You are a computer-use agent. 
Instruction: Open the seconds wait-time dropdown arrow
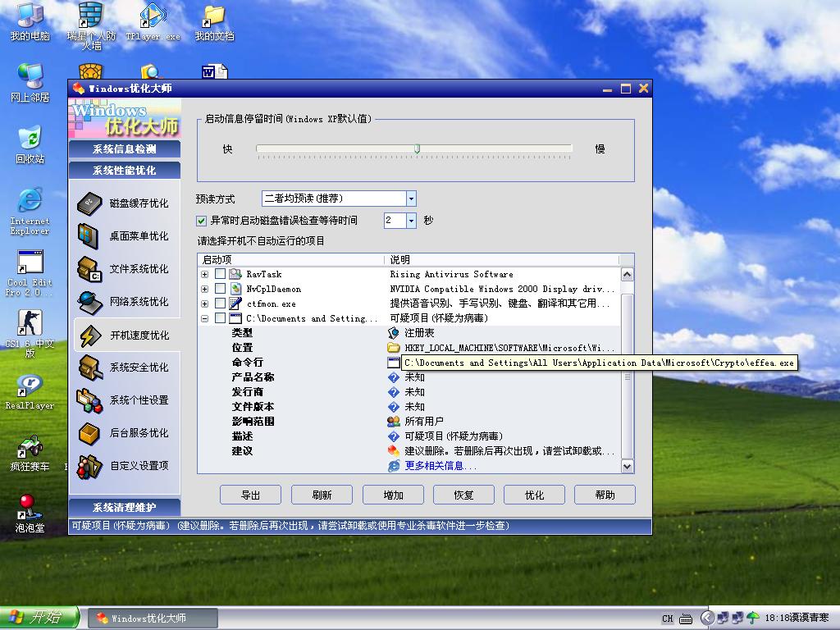pyautogui.click(x=411, y=221)
